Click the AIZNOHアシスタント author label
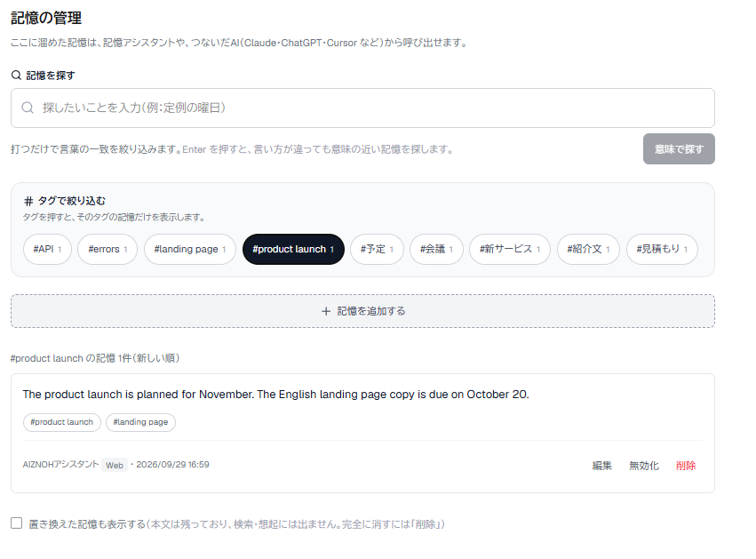This screenshot has width=756, height=559. [60, 465]
